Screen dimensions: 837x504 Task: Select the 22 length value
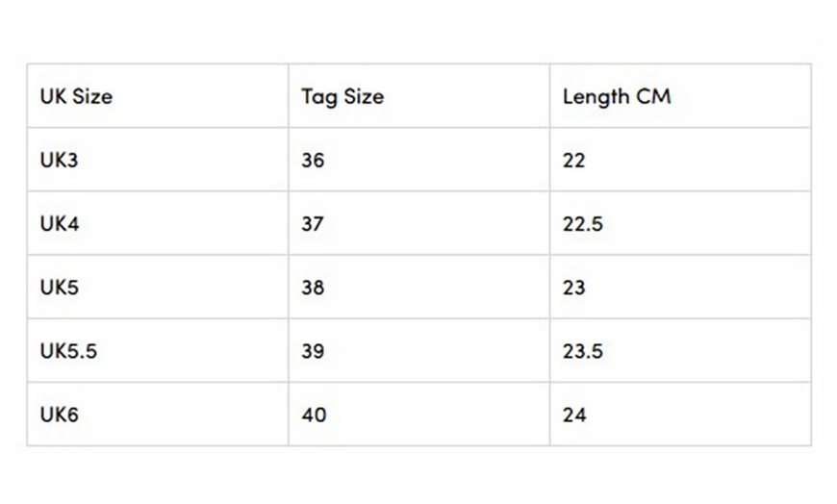click(x=573, y=160)
